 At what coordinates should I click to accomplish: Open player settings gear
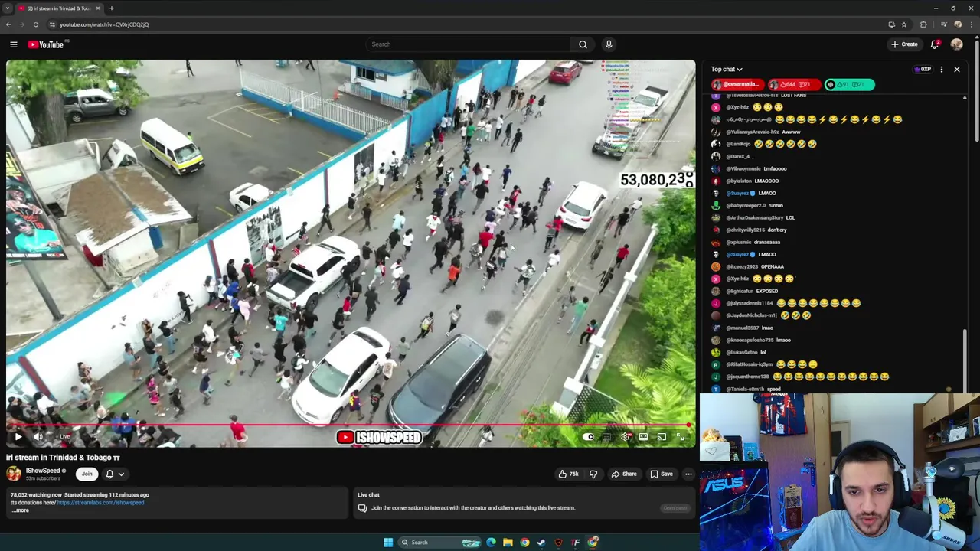pyautogui.click(x=626, y=437)
